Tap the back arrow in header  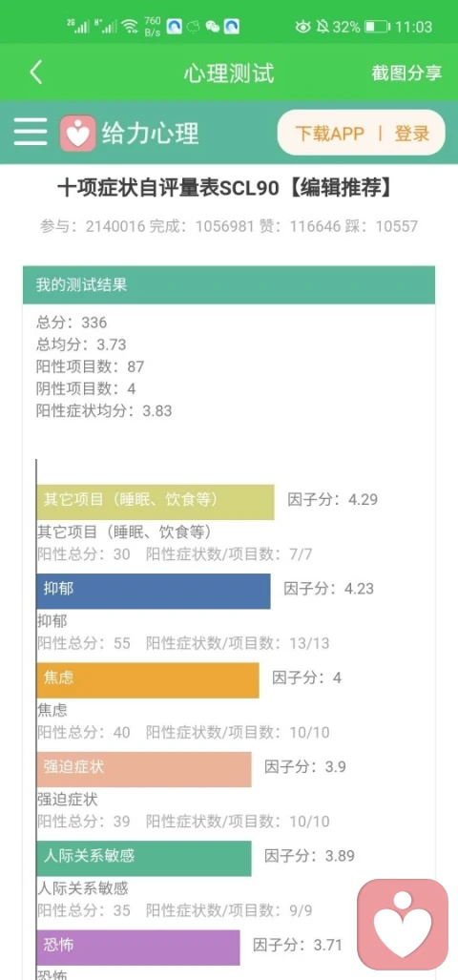(x=36, y=73)
